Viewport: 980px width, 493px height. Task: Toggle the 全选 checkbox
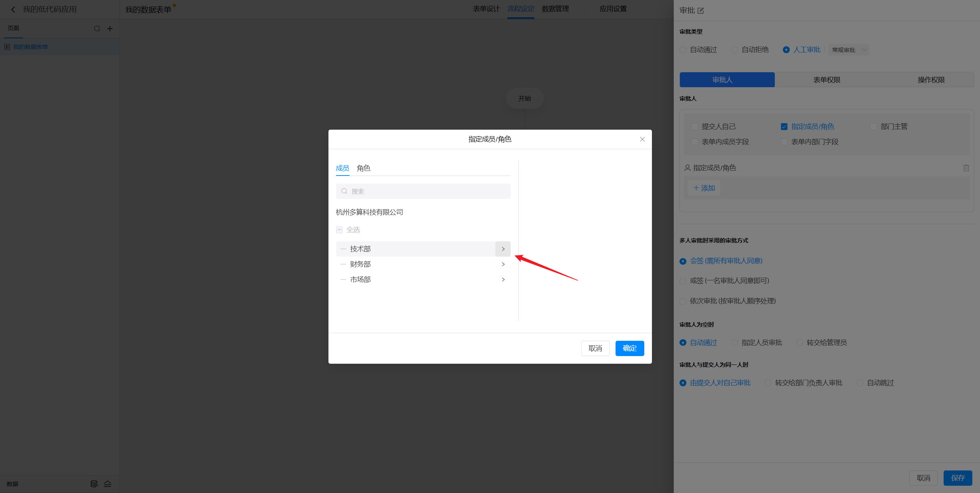coord(339,230)
